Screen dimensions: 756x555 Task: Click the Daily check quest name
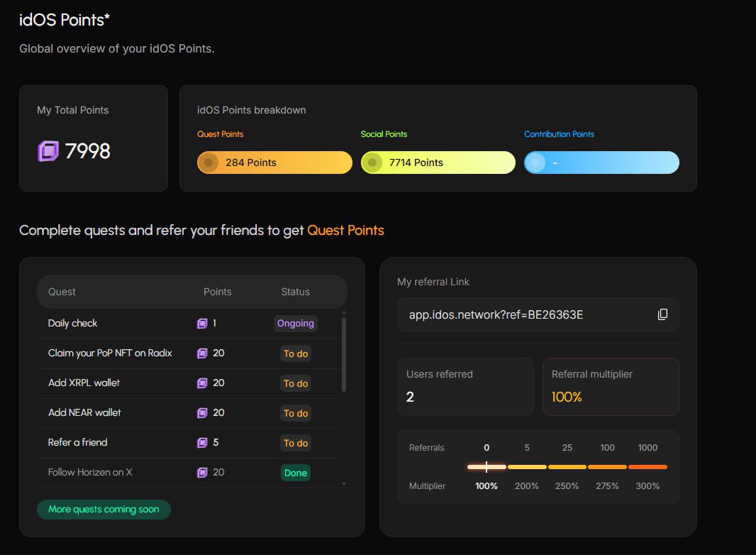pyautogui.click(x=72, y=324)
